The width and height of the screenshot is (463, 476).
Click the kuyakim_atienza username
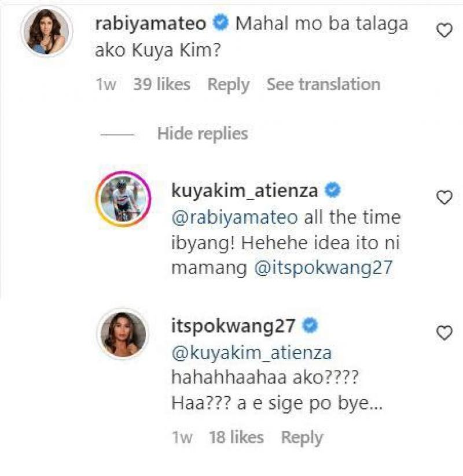[246, 190]
